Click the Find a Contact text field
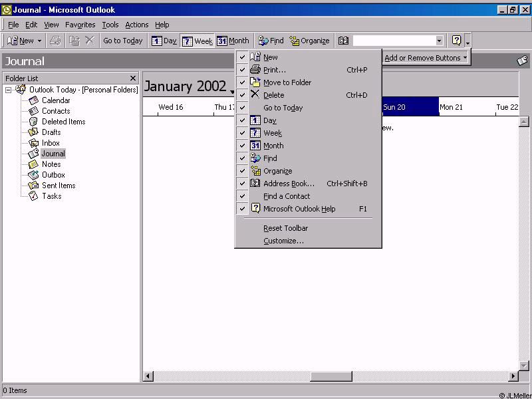This screenshot has width=532, height=399. (394, 41)
